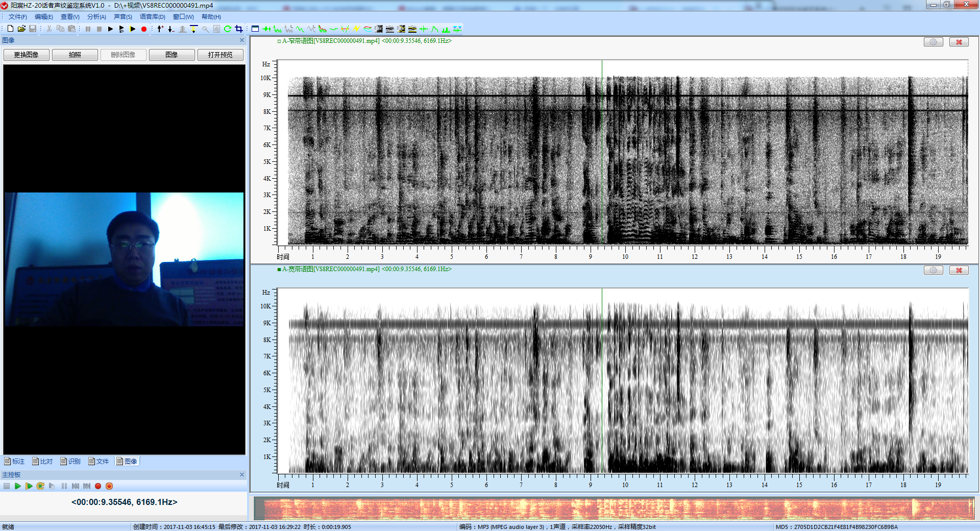Viewport: 980px width, 531px height.
Task: Open settings gear of the narrowband spectrogram
Action: click(933, 42)
